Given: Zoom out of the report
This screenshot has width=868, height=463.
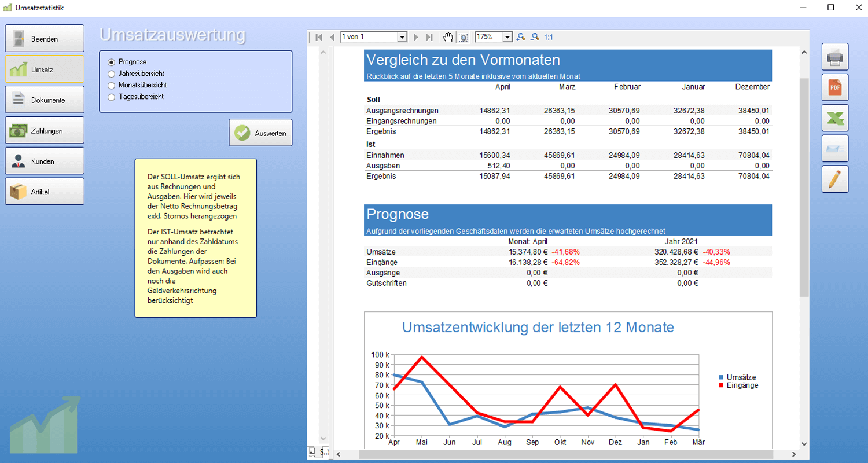Looking at the screenshot, I should [x=535, y=37].
